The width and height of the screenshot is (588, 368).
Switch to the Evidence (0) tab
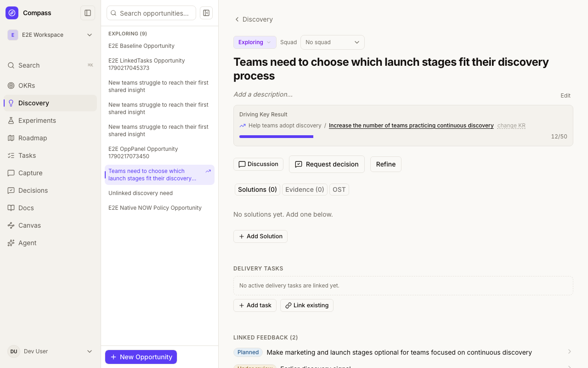(x=305, y=190)
